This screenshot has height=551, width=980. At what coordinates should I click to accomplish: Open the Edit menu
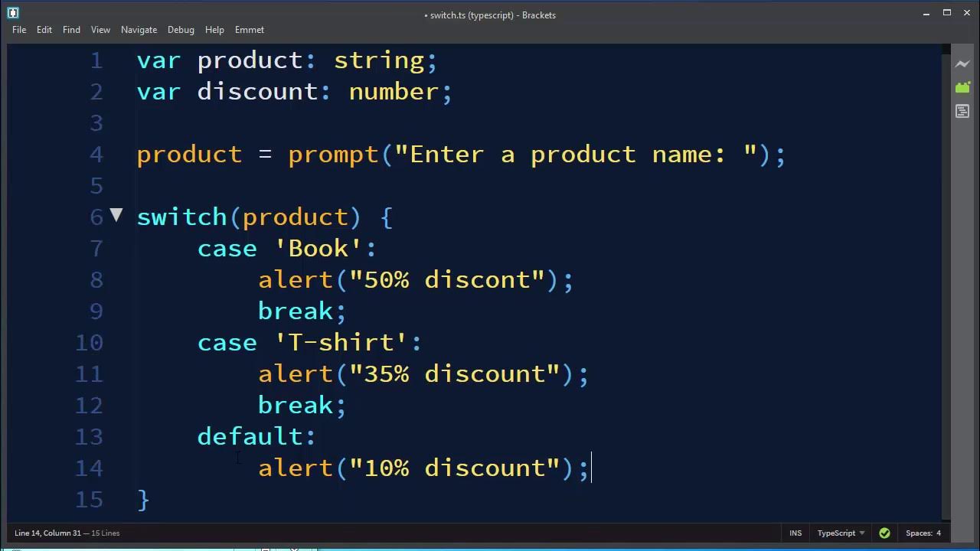pos(44,30)
